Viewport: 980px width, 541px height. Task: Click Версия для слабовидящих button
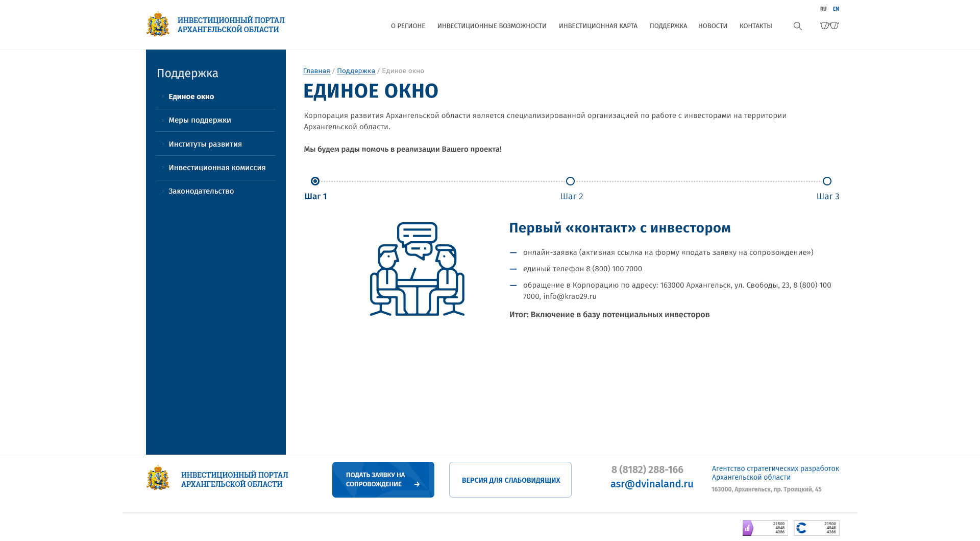[x=510, y=480]
